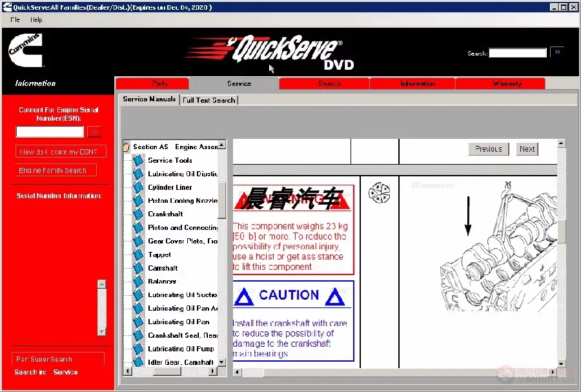Go back with the Previous button
The height and width of the screenshot is (392, 581).
489,149
